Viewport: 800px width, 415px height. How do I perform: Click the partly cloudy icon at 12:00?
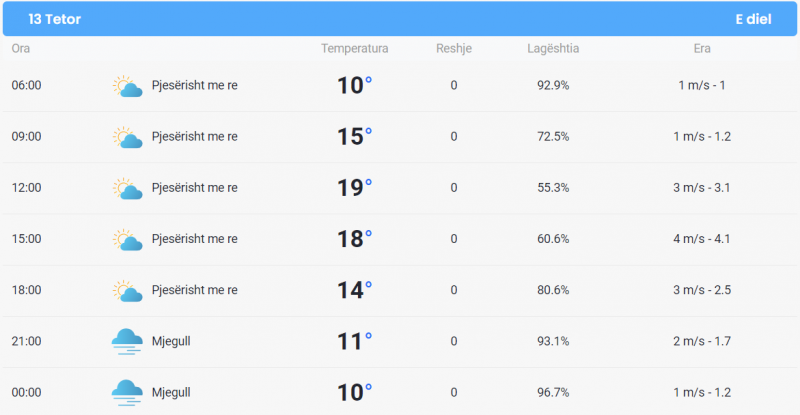(x=127, y=188)
